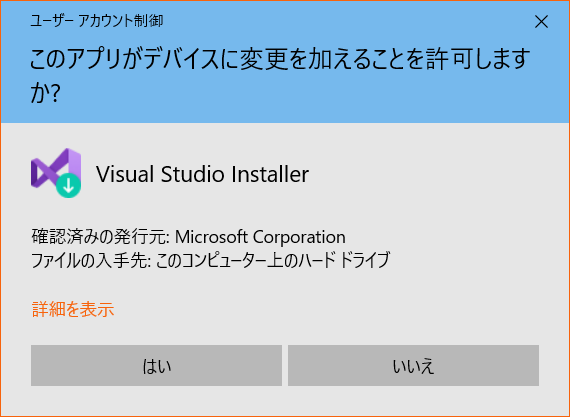This screenshot has height=417, width=570.
Task: Click the word Studio in the app name
Action: (x=192, y=174)
